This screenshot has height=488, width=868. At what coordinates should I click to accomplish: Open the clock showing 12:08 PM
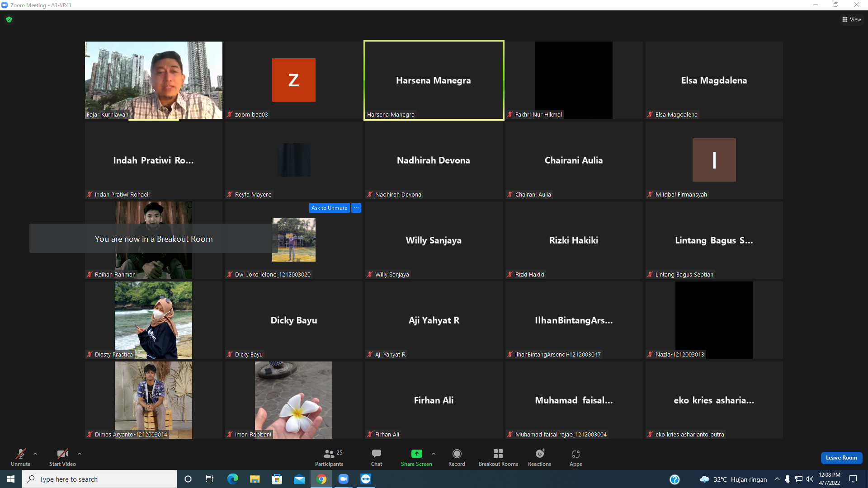pyautogui.click(x=830, y=479)
